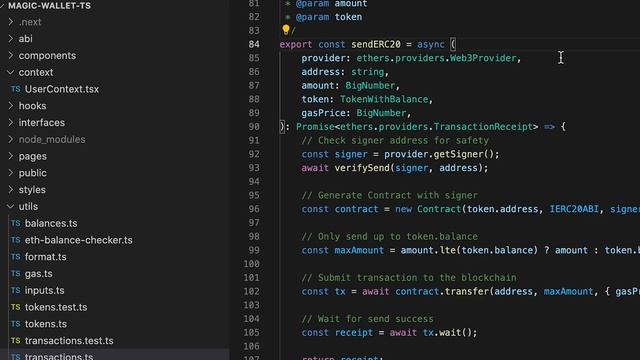Open transactions.test.ts file
This screenshot has height=360, width=640.
pos(69,340)
